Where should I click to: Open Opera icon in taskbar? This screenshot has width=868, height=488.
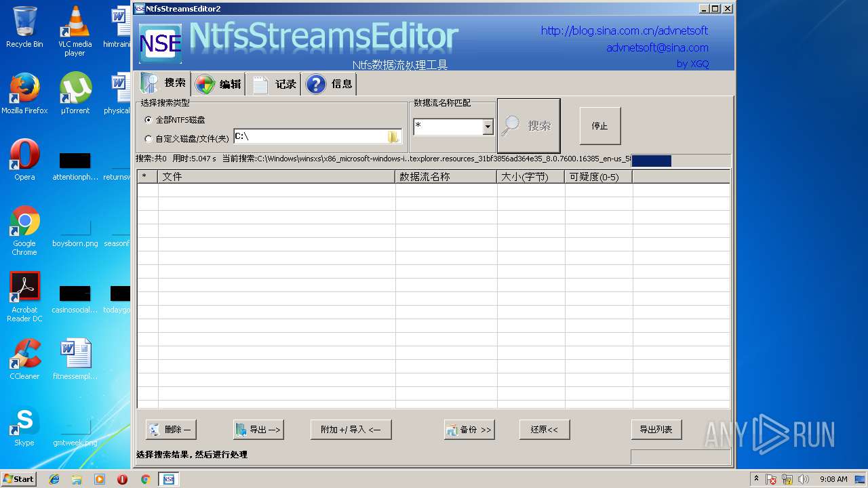pos(122,479)
